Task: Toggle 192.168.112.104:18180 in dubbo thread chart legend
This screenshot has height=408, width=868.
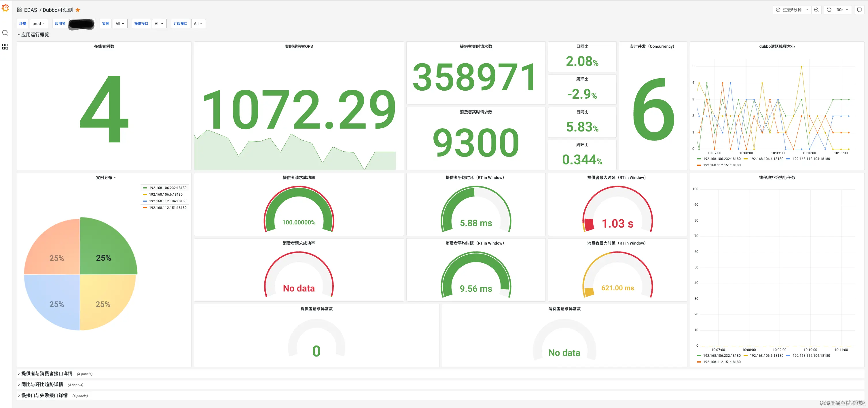Action: click(811, 159)
